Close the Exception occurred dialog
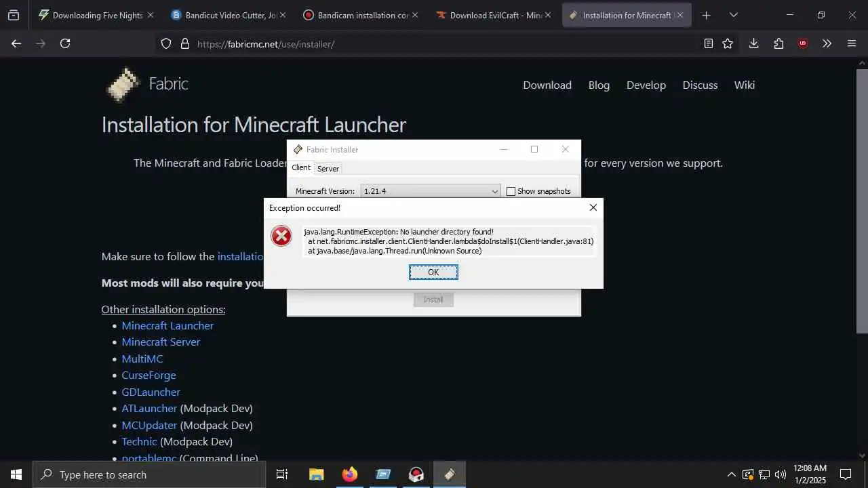868x488 pixels. click(593, 207)
